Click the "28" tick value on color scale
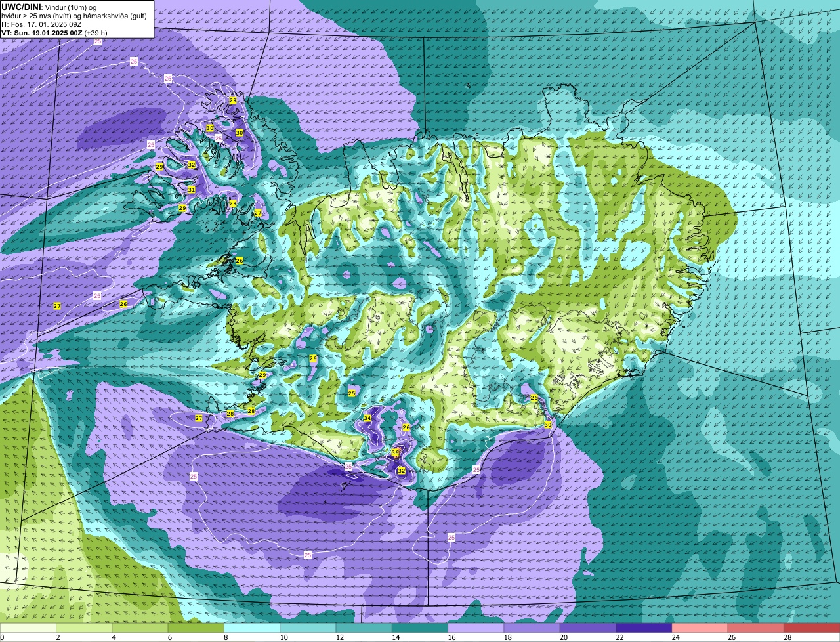 787,637
